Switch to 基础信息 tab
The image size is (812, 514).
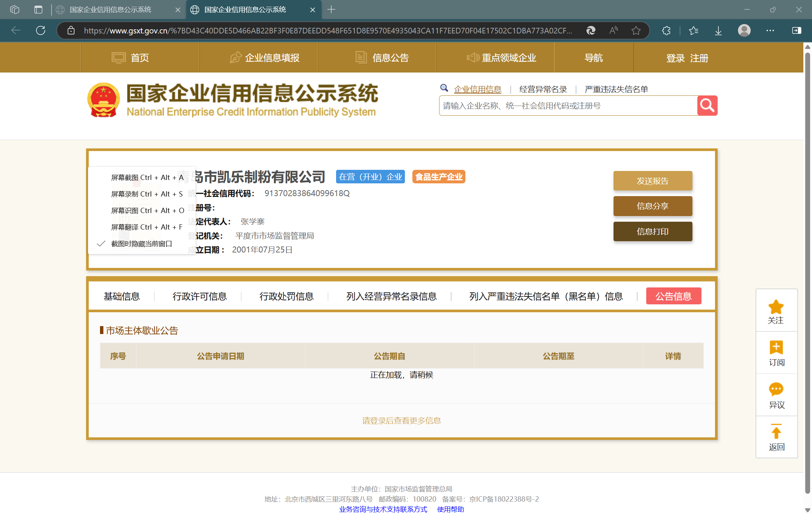coord(122,296)
